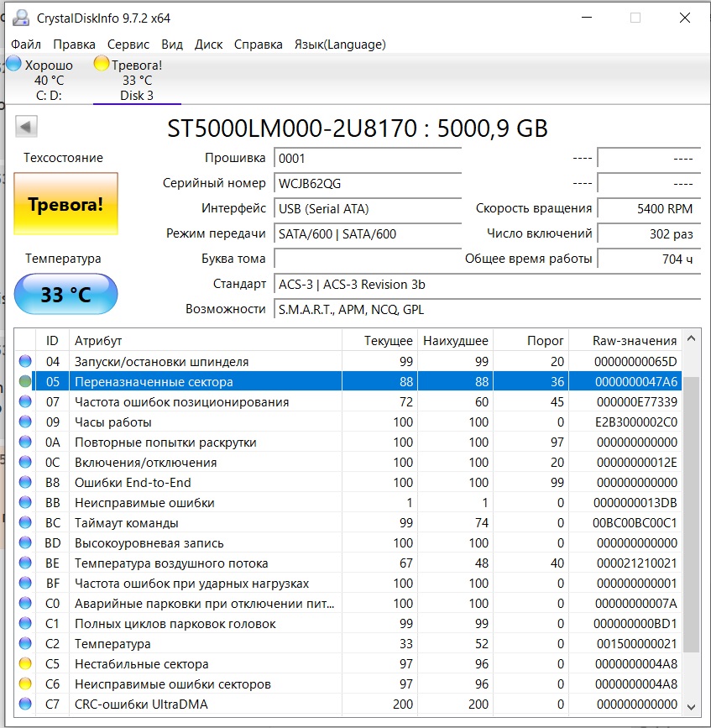711x728 pixels.
Task: Click the status dot for Ошибки End-to-End
Action: [25, 482]
